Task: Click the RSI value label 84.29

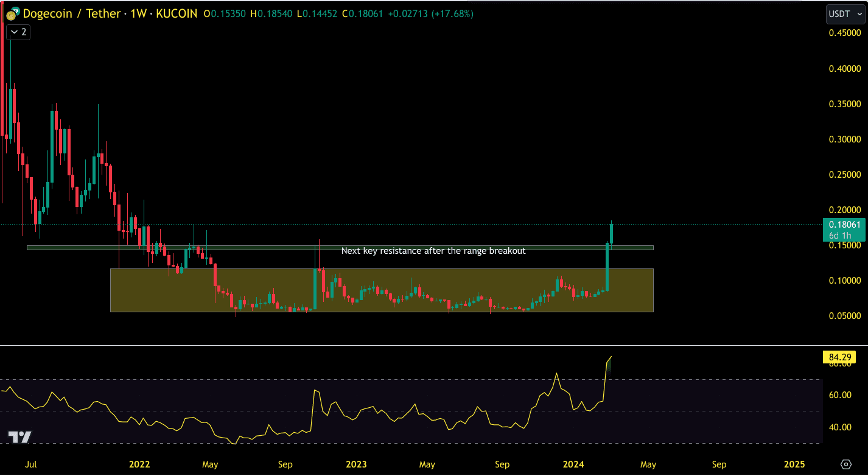Action: (x=839, y=357)
